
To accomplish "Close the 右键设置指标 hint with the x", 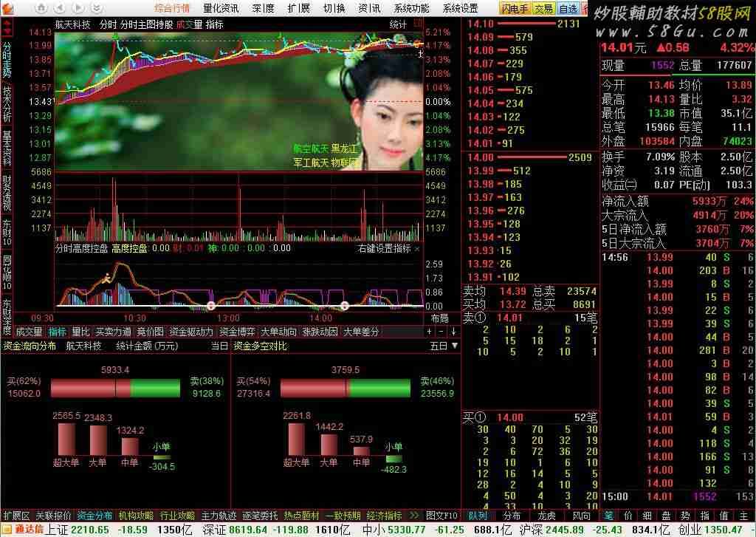I will click(418, 249).
